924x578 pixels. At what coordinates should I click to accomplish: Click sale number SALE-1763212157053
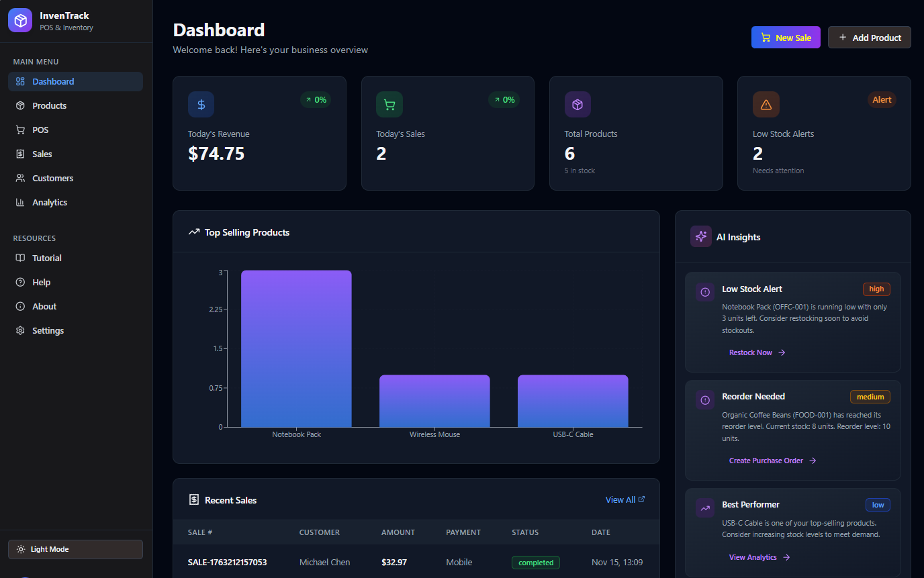click(227, 562)
